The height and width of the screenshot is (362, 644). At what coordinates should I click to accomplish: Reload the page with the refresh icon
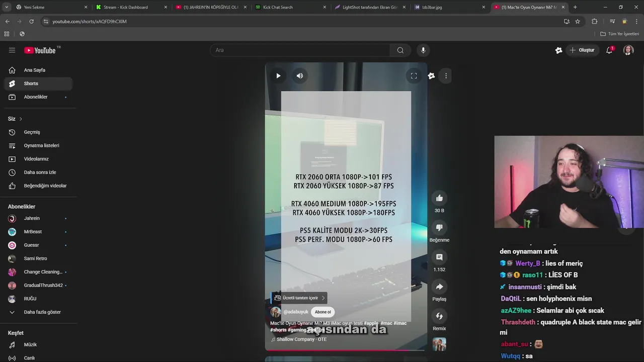point(31,22)
